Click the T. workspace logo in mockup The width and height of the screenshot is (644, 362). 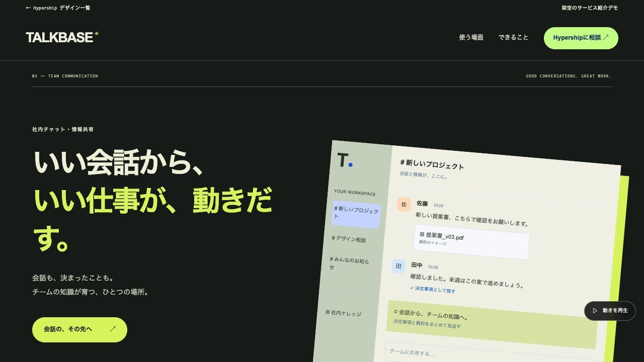pos(345,160)
